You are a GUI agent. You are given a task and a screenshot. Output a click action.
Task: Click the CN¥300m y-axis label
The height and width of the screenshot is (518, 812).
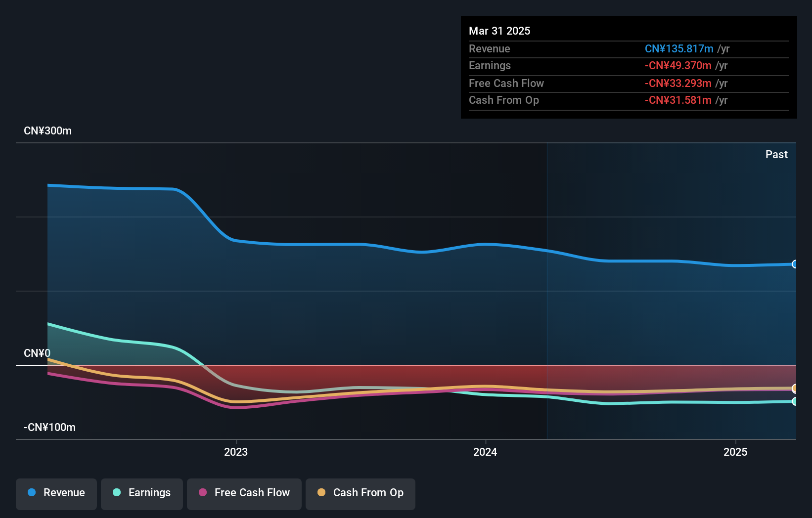[x=48, y=131]
